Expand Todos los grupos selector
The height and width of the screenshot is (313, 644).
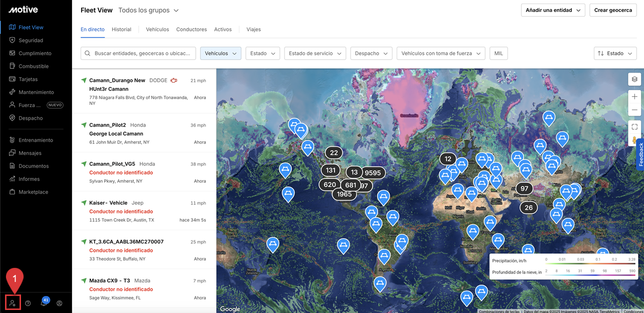[149, 10]
